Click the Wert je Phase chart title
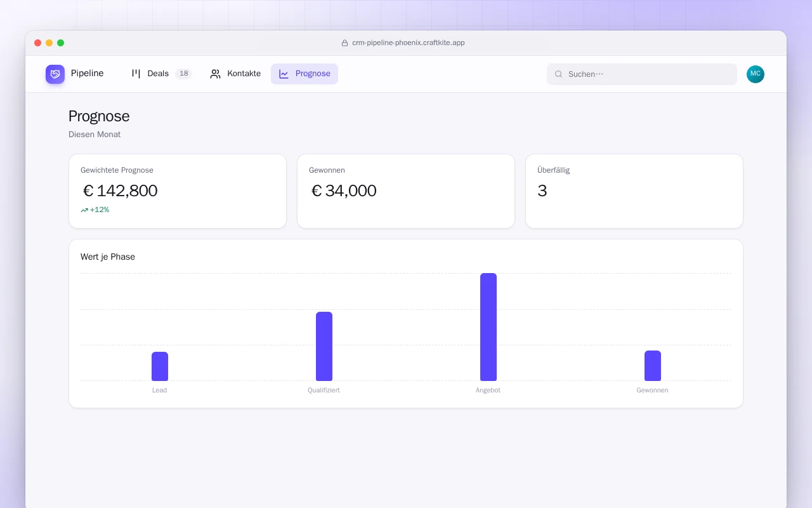 (108, 257)
